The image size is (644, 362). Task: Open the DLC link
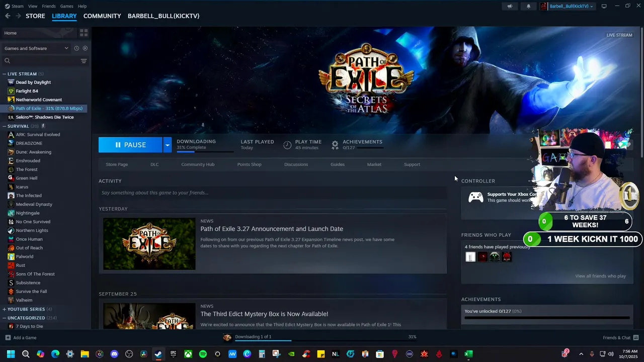154,164
